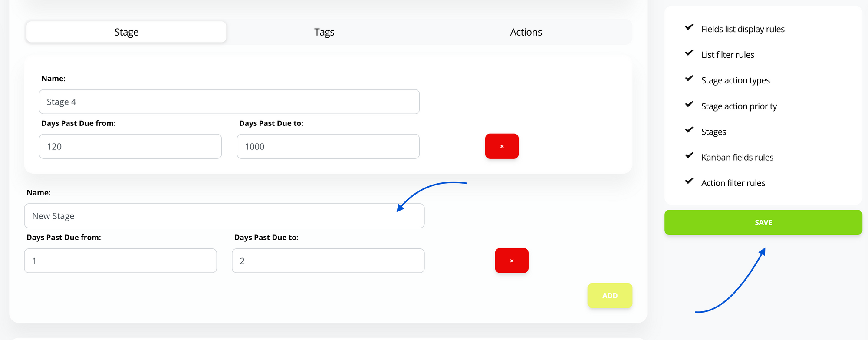Edit Days Past Due from value 120
This screenshot has width=868, height=340.
tap(130, 147)
